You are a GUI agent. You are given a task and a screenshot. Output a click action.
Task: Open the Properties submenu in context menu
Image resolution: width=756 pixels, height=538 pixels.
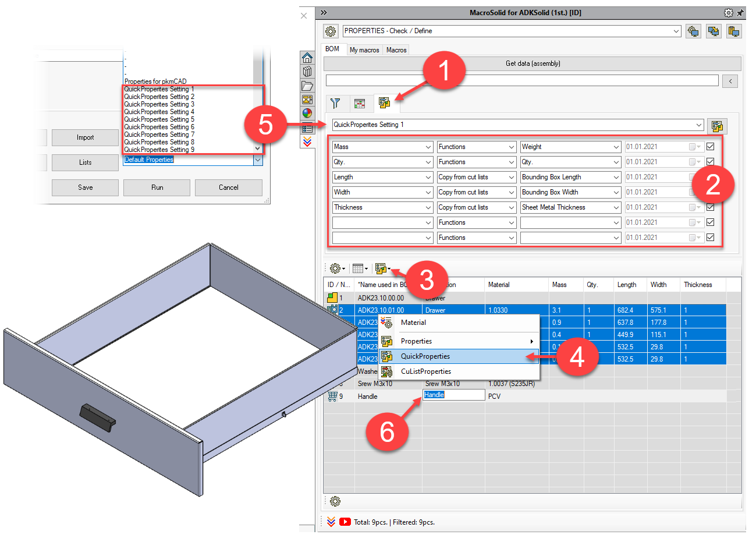pyautogui.click(x=459, y=341)
